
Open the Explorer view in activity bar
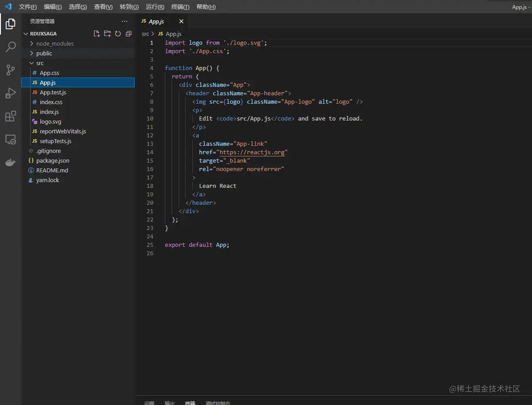11,23
